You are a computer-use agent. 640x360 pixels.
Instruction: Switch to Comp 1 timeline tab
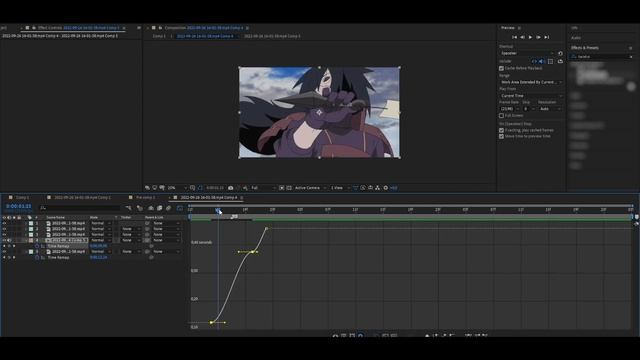pos(22,198)
